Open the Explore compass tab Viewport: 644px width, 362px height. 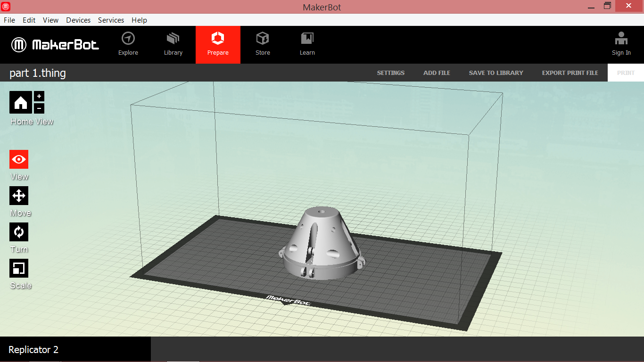[128, 44]
